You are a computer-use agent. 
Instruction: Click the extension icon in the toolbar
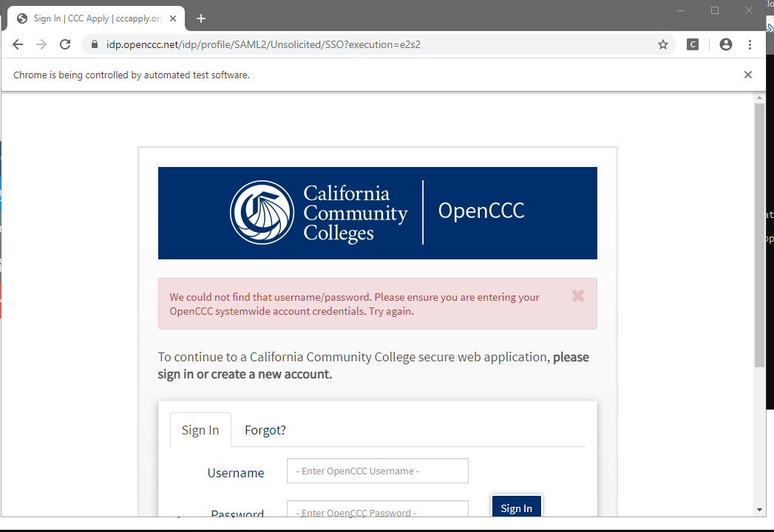tap(693, 44)
